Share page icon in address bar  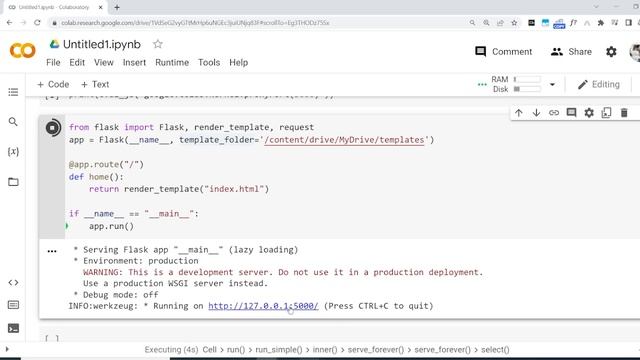pos(500,23)
